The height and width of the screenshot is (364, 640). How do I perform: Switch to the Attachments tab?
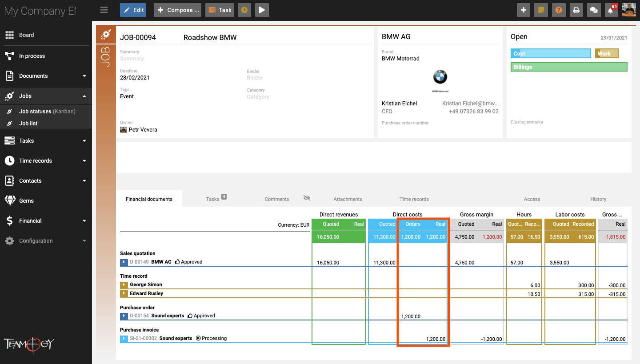pos(348,199)
